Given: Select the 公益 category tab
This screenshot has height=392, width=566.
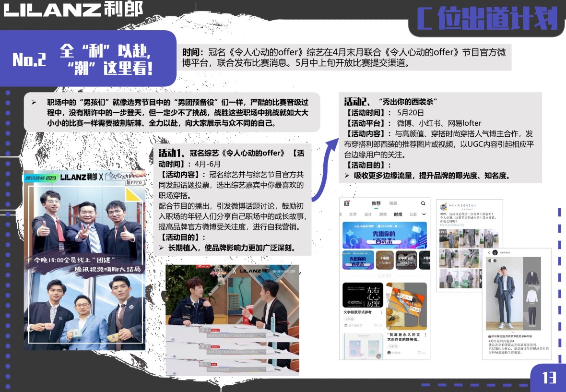Looking at the screenshot, I should pyautogui.click(x=413, y=214).
